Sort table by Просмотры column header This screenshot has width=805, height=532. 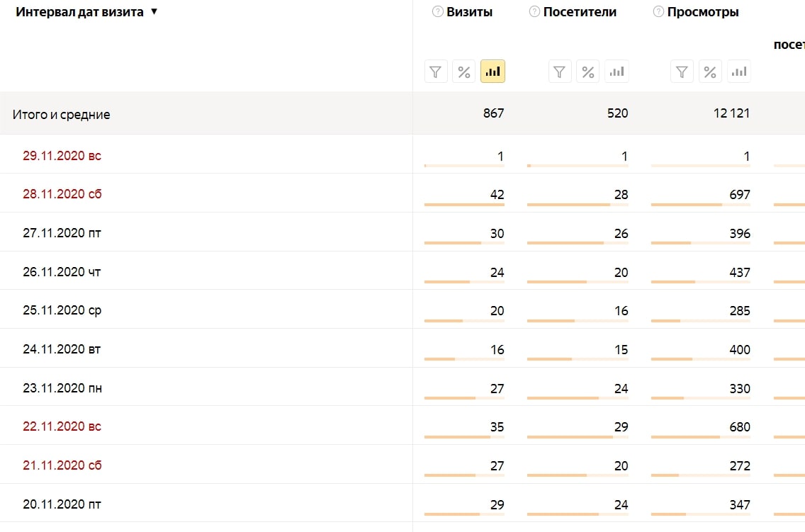(x=703, y=12)
